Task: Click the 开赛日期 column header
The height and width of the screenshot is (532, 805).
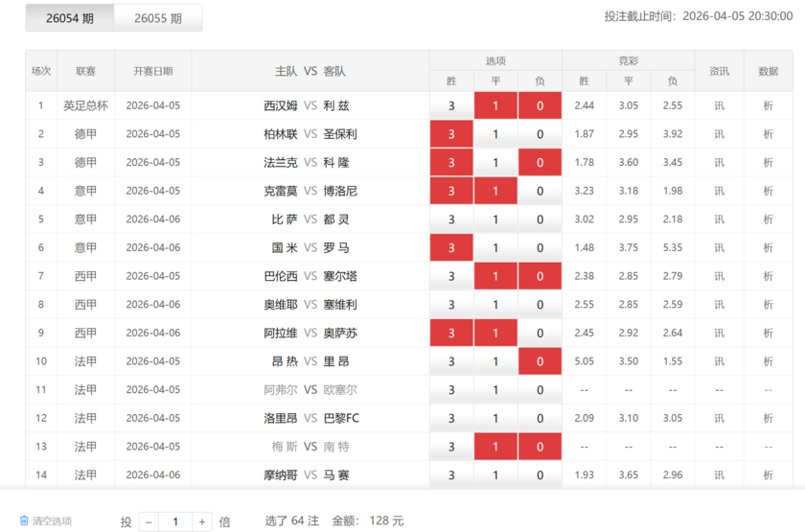Action: (153, 71)
